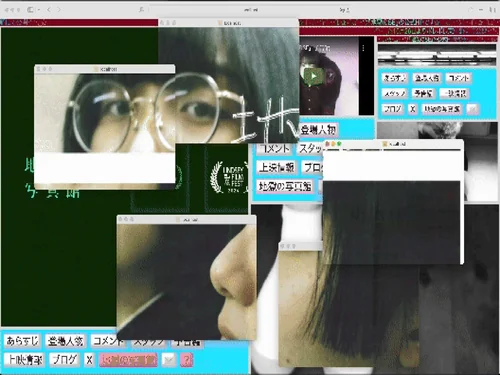Image resolution: width=500 pixels, height=375 pixels.
Task: Open 上映情報 in the top-right navigation panel
Action: point(454,93)
